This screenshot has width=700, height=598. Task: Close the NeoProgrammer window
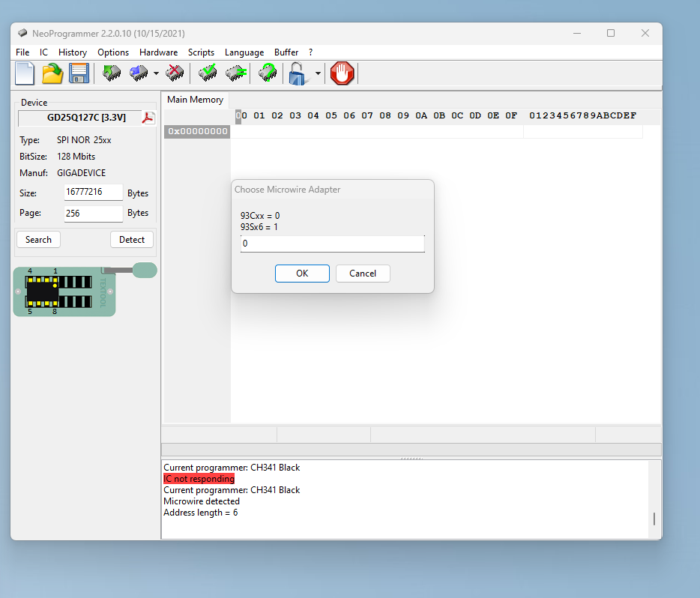click(x=645, y=34)
